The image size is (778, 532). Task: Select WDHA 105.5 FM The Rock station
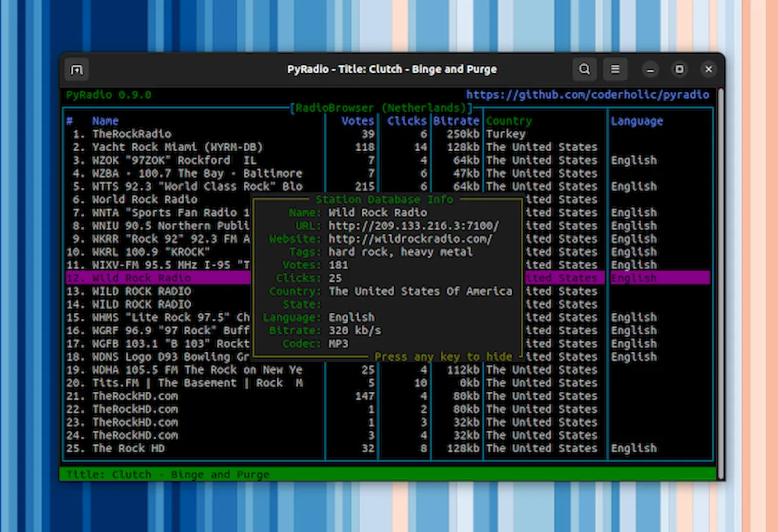[x=388, y=370]
